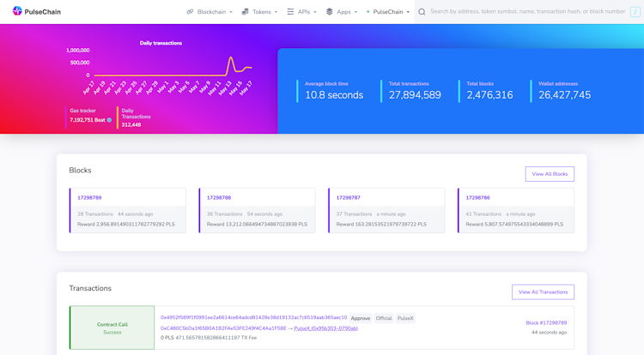Expand the APIs dropdown menu
This screenshot has width=644, height=355.
pos(302,12)
